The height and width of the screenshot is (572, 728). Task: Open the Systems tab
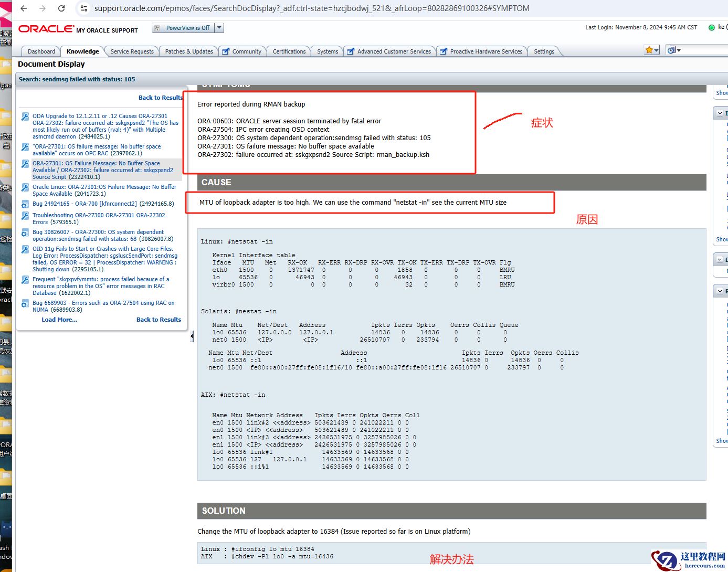tap(328, 51)
